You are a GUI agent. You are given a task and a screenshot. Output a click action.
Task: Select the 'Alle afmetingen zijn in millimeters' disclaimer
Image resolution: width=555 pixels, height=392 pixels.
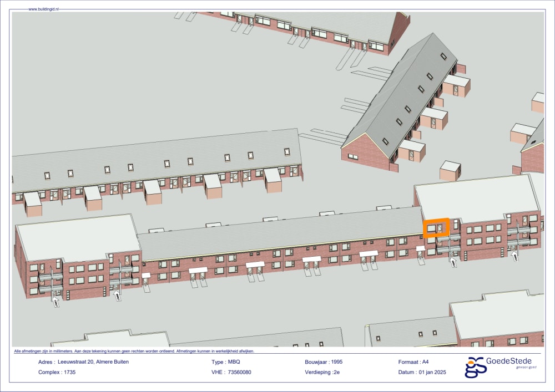click(134, 352)
